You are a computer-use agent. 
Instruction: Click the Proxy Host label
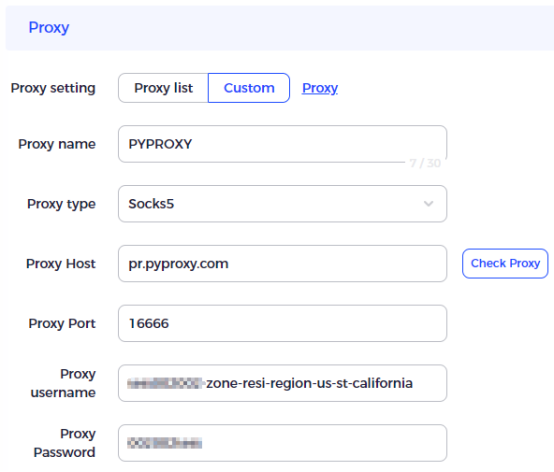pos(61,264)
